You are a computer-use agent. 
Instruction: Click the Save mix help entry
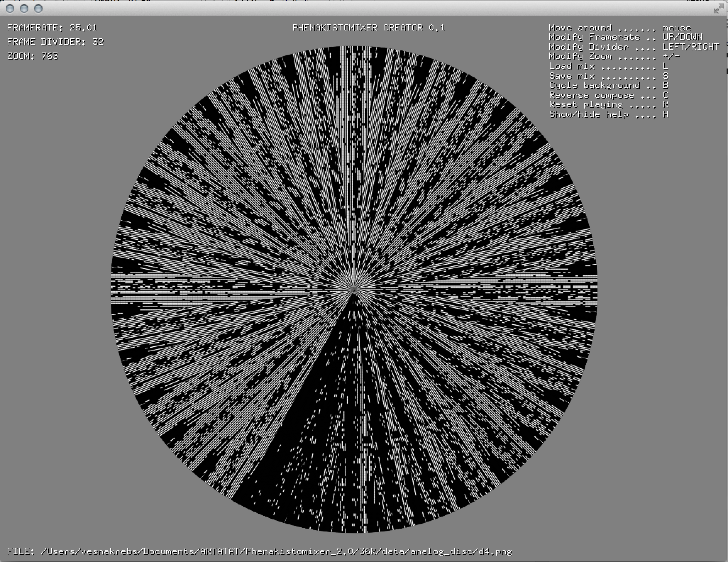609,76
